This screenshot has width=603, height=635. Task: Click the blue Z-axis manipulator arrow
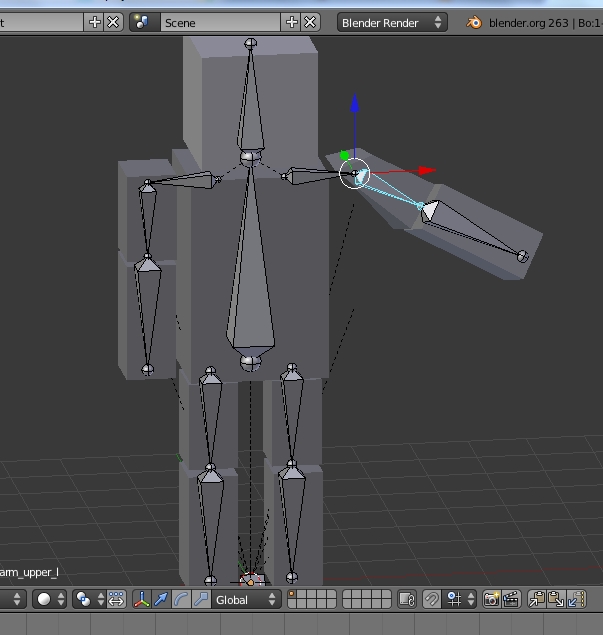click(354, 103)
